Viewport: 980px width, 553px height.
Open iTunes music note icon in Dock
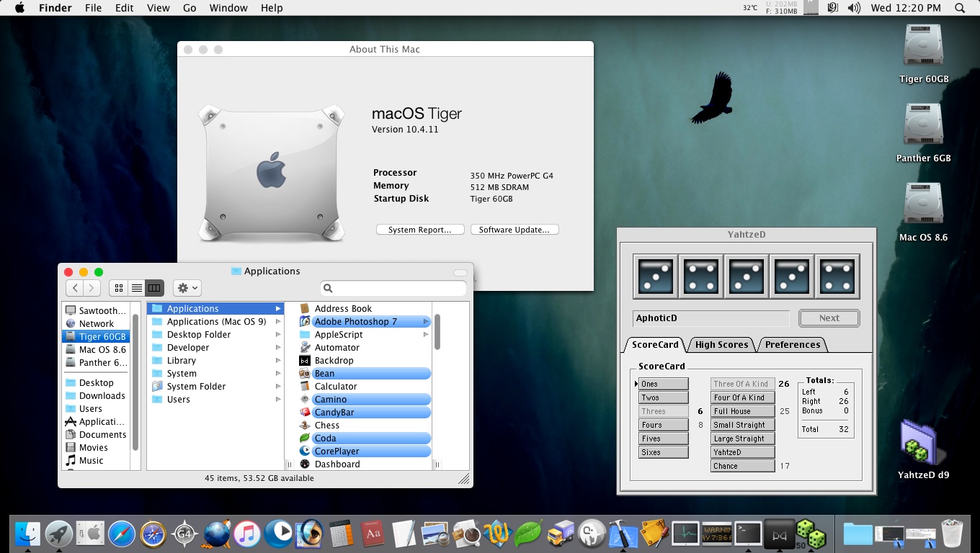[x=246, y=534]
